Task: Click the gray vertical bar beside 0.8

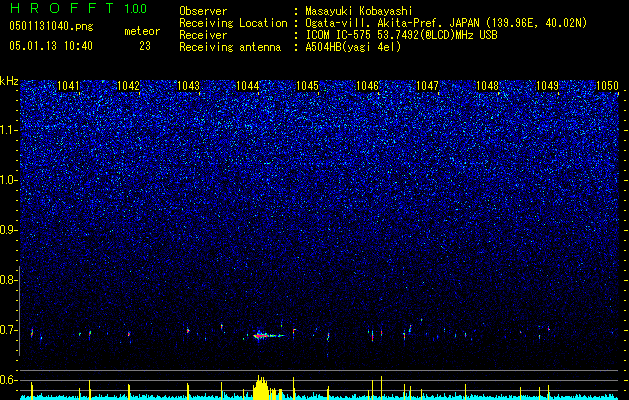Action: (x=19, y=311)
